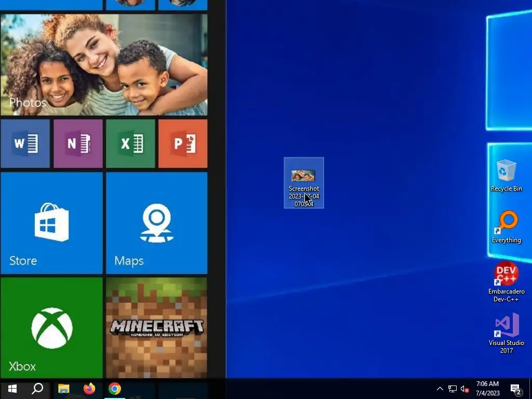Select the Embarcadero Dev-C++ shortcut

click(x=506, y=282)
